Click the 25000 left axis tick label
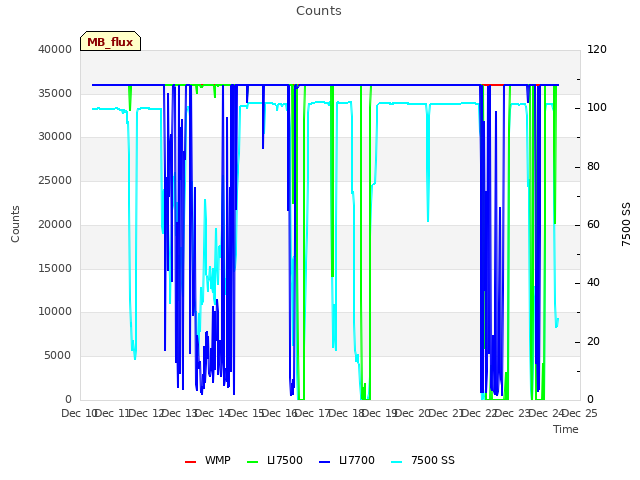The width and height of the screenshot is (640, 480). [55, 180]
